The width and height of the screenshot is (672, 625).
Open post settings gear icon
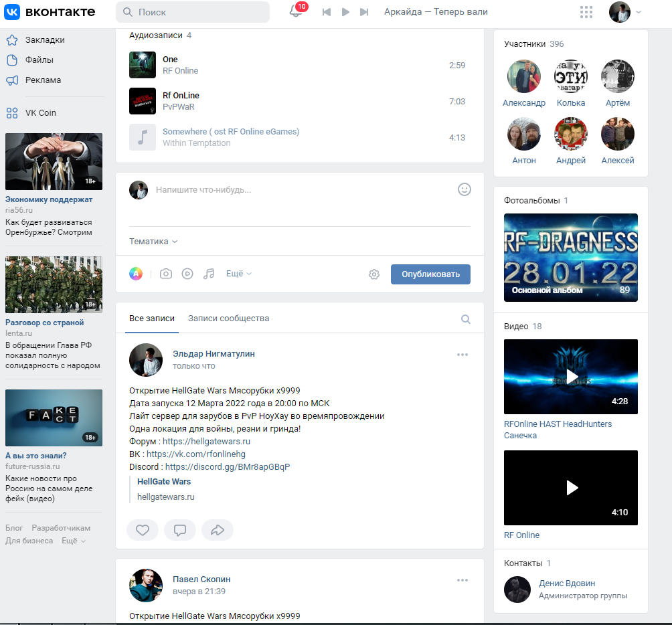pyautogui.click(x=374, y=274)
